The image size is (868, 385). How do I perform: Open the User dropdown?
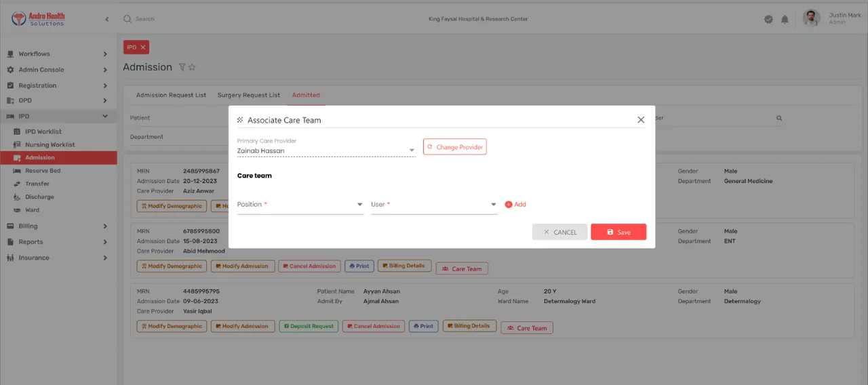[x=434, y=204]
